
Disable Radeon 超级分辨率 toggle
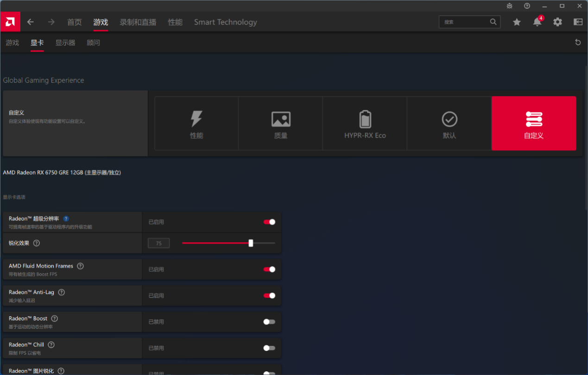(x=269, y=222)
